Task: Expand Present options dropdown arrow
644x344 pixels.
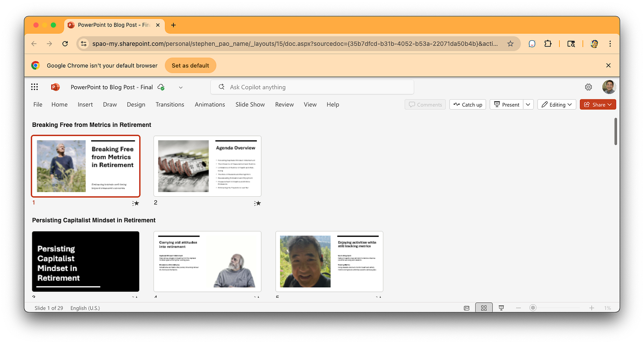Action: pyautogui.click(x=528, y=104)
